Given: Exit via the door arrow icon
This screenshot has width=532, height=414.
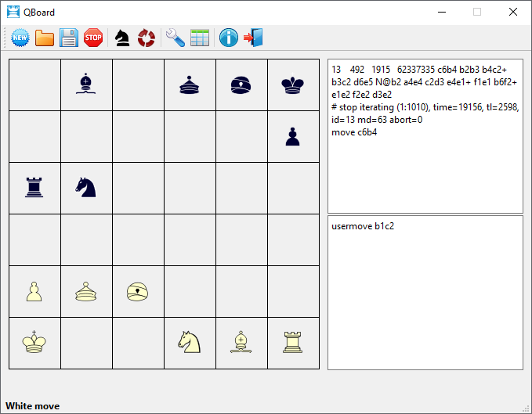Looking at the screenshot, I should click(x=253, y=38).
